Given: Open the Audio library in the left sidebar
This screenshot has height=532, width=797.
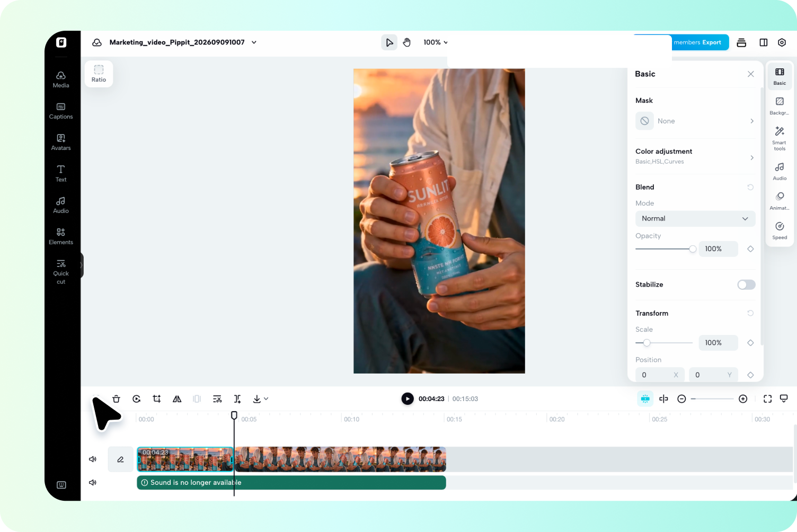Looking at the screenshot, I should (61, 205).
